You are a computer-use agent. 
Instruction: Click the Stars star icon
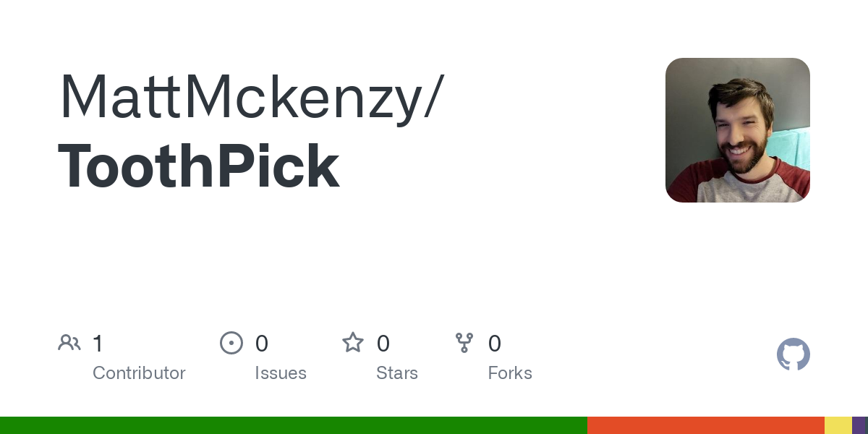tap(353, 343)
